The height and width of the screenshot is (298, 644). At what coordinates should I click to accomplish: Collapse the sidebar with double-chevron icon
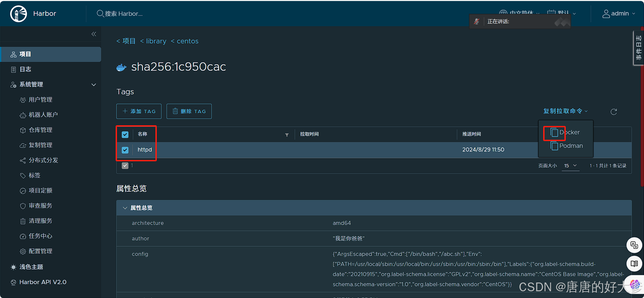(94, 34)
